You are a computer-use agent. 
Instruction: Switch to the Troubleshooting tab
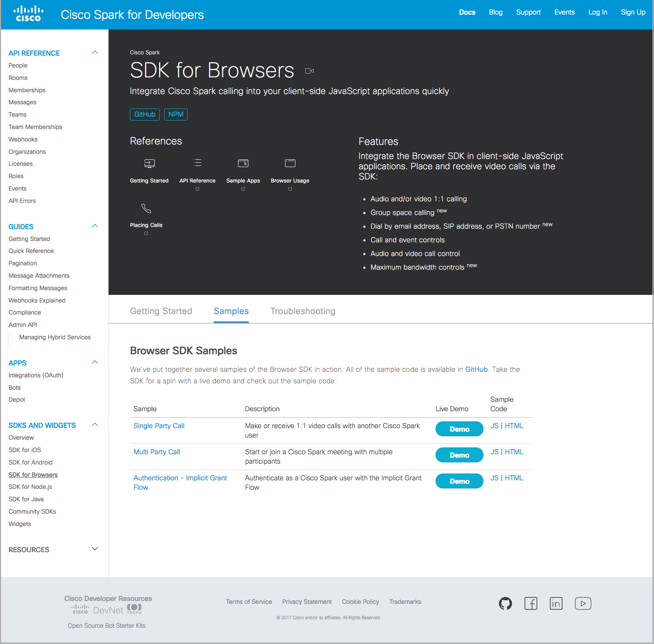303,311
